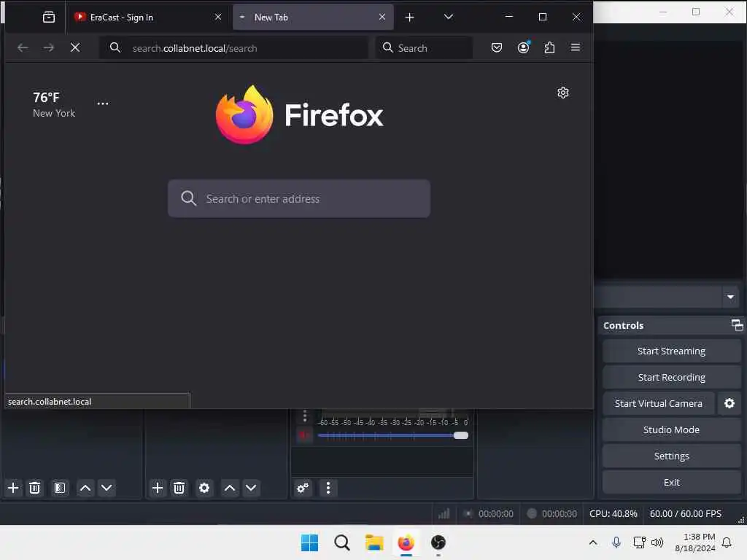Remove selected source trash icon
The width and height of the screenshot is (747, 560).
[x=179, y=488]
